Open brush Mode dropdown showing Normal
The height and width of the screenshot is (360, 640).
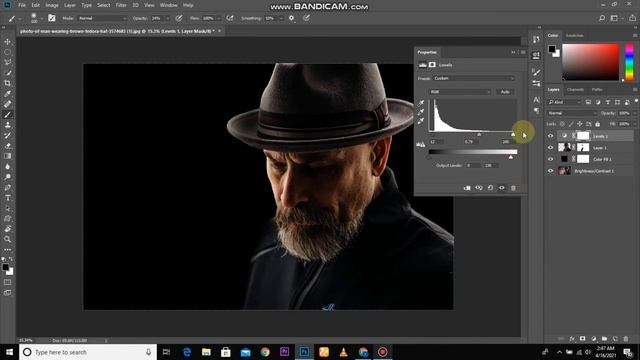click(102, 18)
